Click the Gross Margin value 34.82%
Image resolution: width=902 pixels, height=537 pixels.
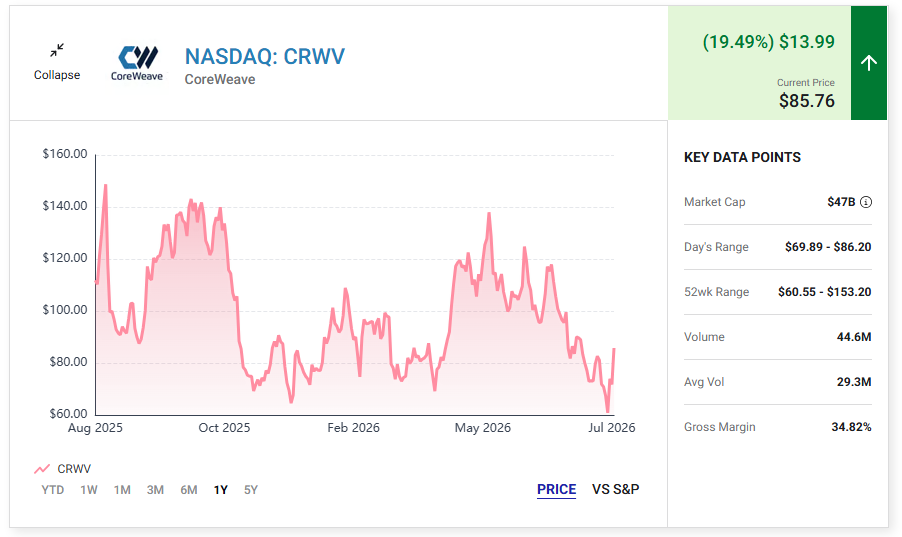coord(851,426)
